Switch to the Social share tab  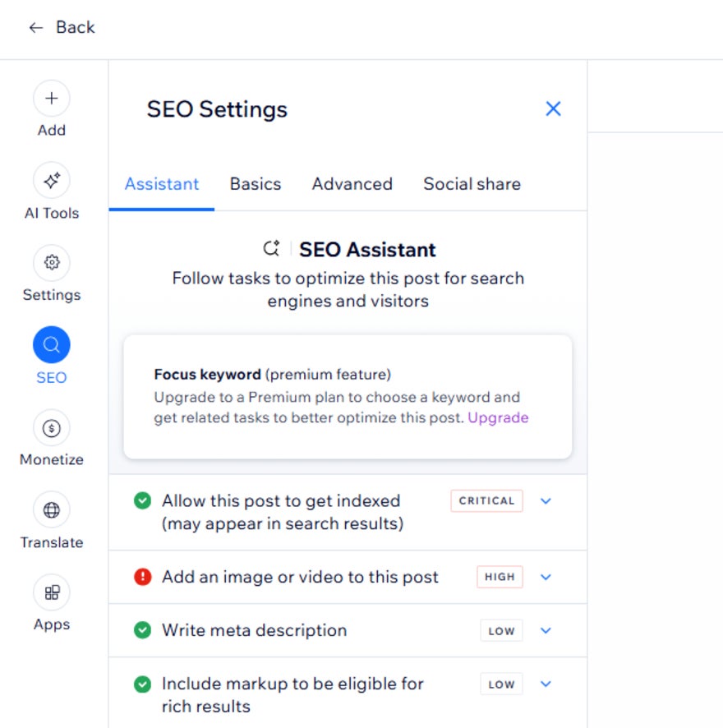[x=471, y=184]
